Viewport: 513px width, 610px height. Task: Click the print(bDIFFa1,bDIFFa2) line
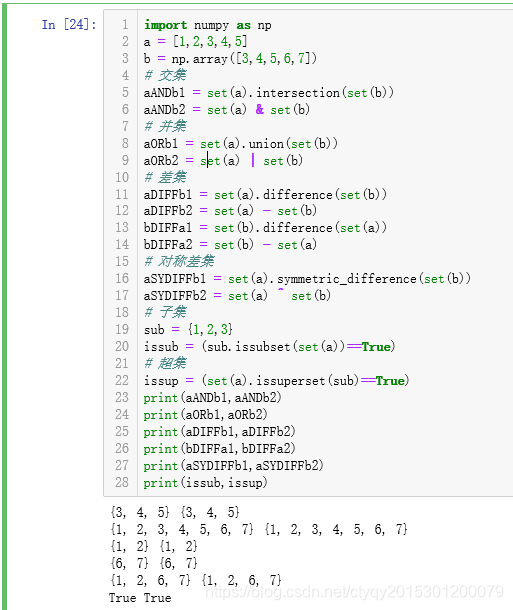[x=219, y=449]
